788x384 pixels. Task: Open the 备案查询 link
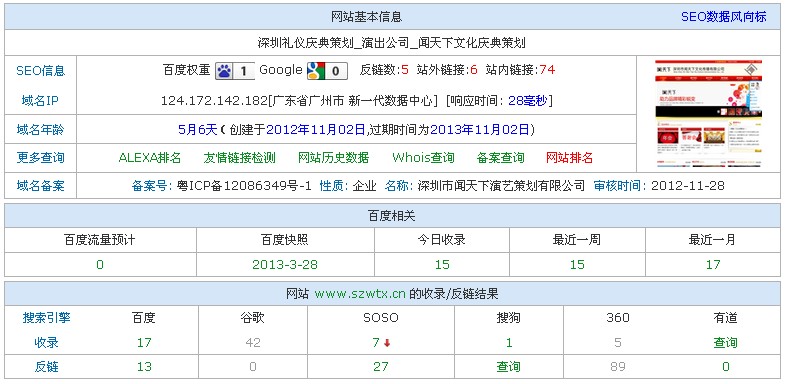[x=500, y=158]
